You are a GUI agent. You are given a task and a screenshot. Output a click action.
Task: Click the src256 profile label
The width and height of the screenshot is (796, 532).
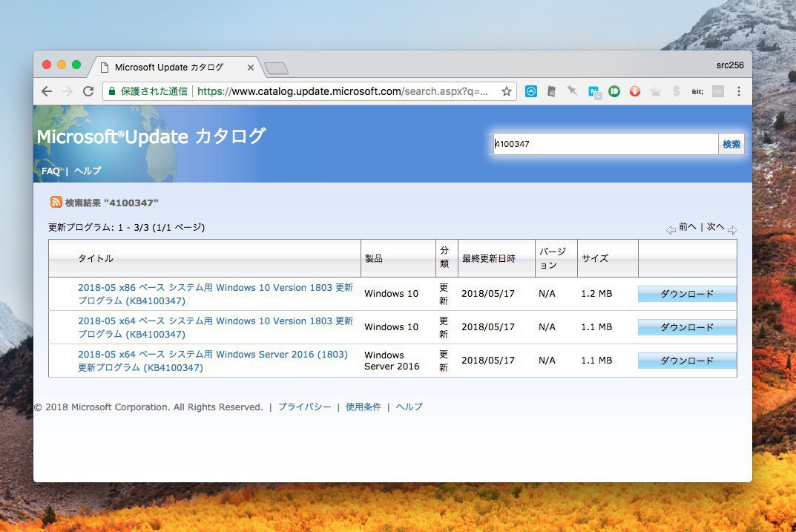coord(730,65)
